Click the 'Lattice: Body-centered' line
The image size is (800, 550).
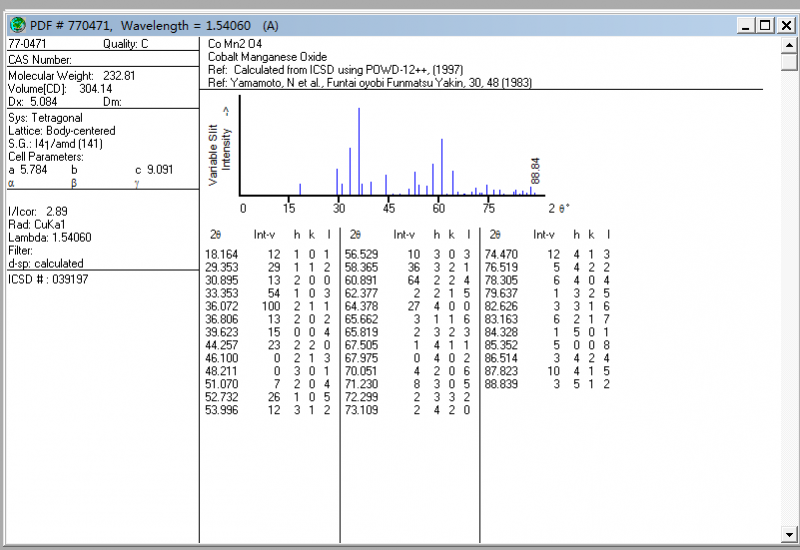click(62, 131)
